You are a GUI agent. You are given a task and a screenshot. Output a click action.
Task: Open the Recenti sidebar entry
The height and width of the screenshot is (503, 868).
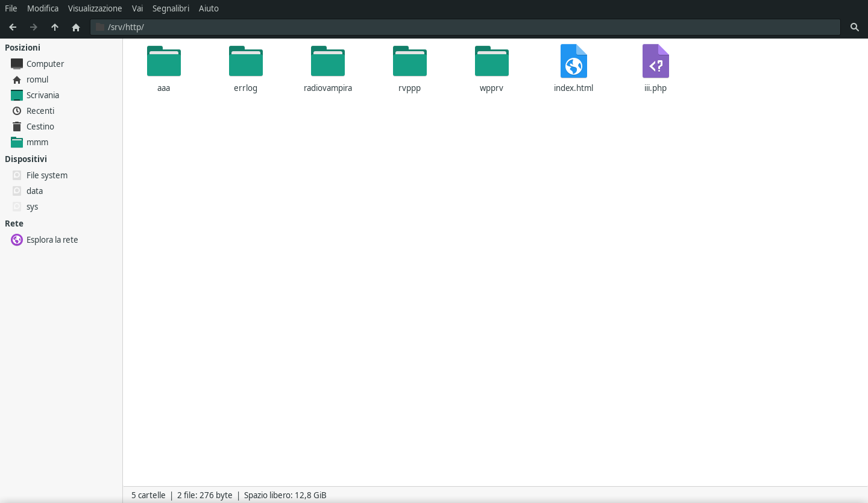point(40,111)
